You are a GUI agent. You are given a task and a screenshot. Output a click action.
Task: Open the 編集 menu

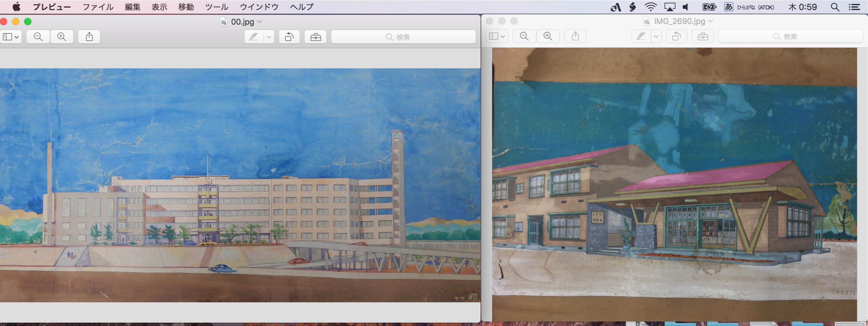click(132, 7)
